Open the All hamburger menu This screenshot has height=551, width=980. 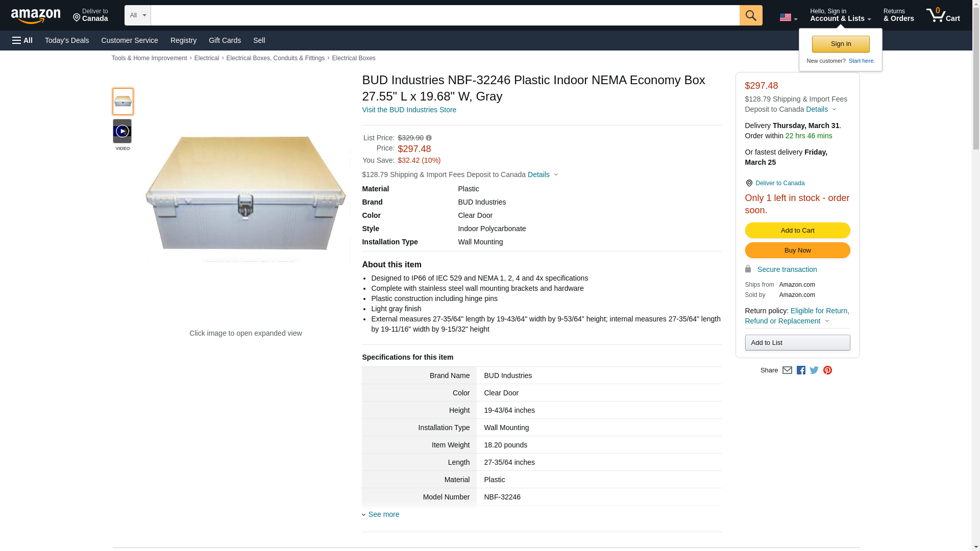pos(22,40)
